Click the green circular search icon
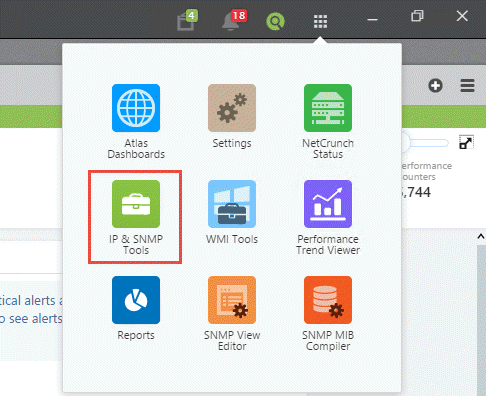The width and height of the screenshot is (486, 396). 275,21
